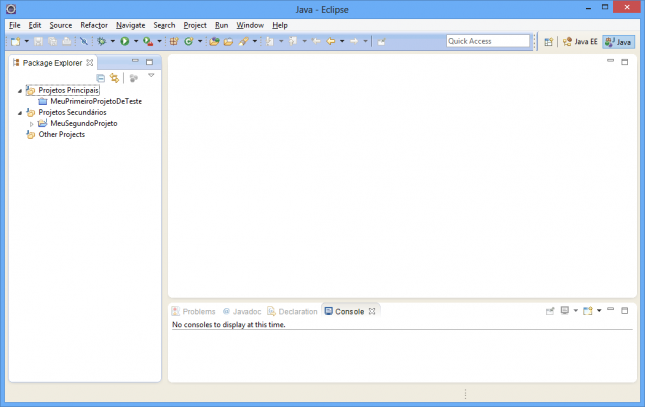
Task: Switch to the Java EE perspective
Action: (x=580, y=42)
